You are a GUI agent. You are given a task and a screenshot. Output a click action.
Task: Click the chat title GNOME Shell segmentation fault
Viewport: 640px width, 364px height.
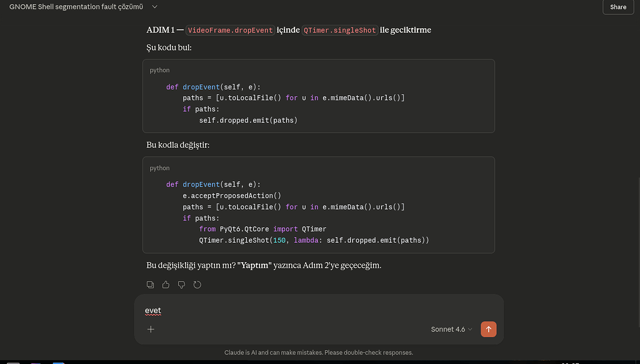pos(76,7)
